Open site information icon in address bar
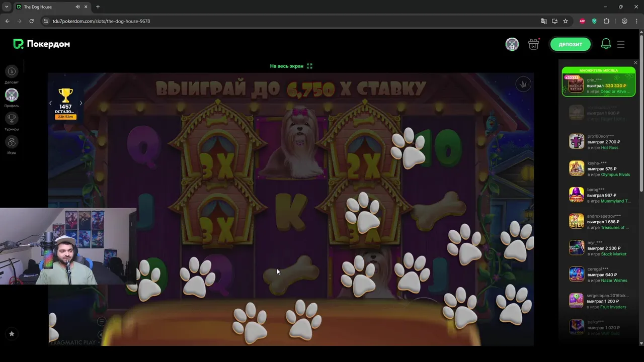The width and height of the screenshot is (644, 362). (x=46, y=21)
